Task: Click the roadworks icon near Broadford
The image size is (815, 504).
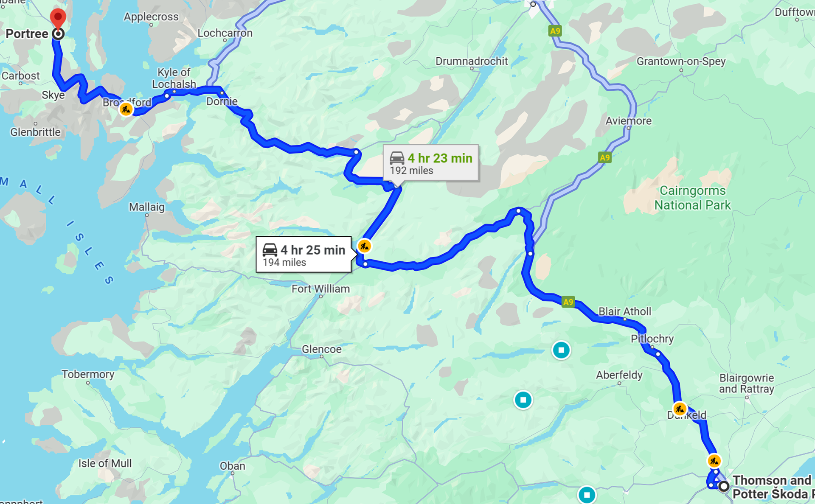Action: 126,109
